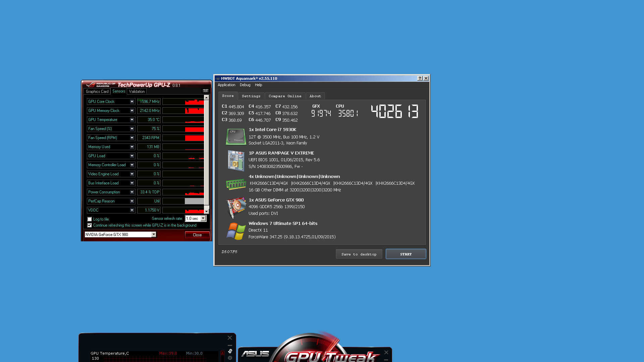
Task: Click the GPU-Z Close button
Action: [x=197, y=235]
